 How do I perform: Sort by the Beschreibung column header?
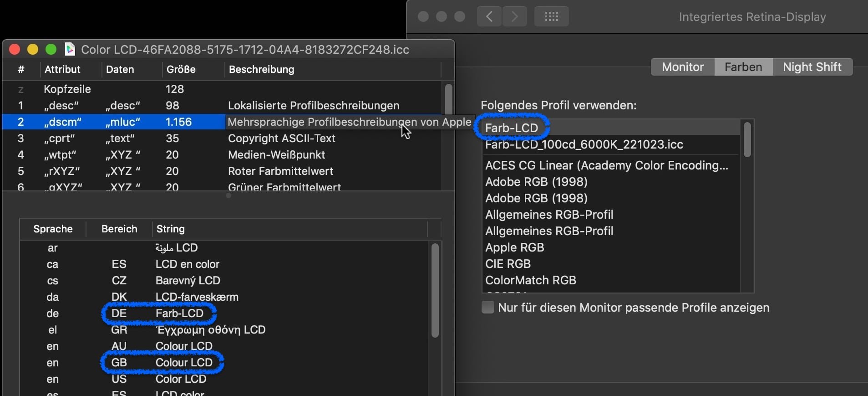coord(333,69)
